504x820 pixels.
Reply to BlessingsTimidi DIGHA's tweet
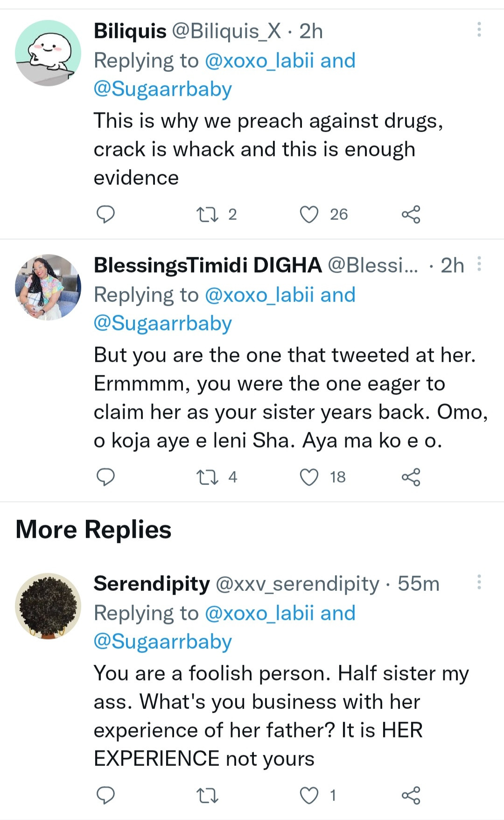[x=105, y=477]
